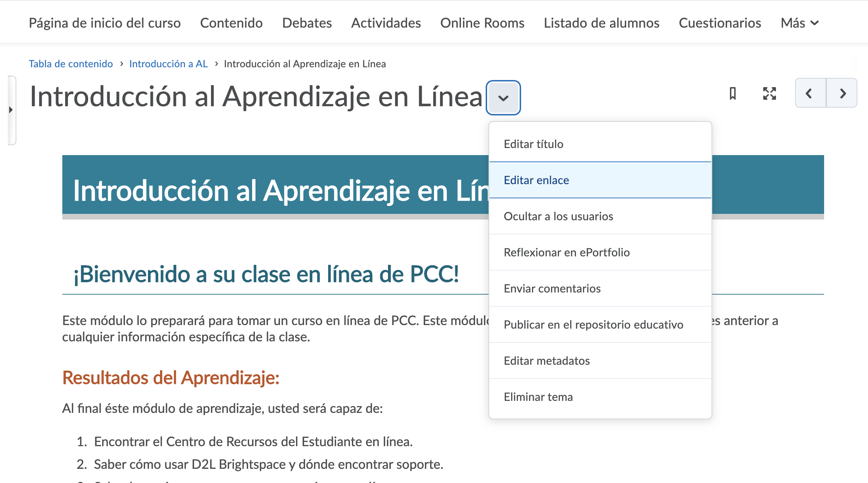Choose Enviar comentarios menu entry

point(552,289)
